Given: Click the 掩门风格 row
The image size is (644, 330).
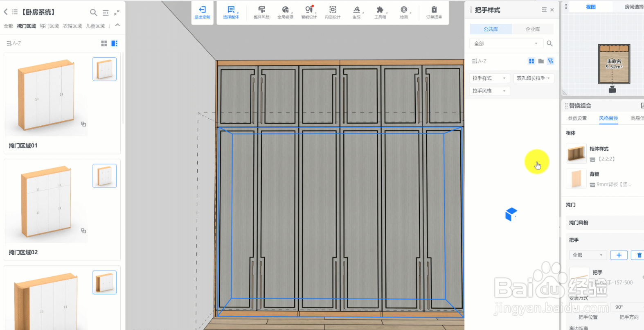Looking at the screenshot, I should coord(605,223).
